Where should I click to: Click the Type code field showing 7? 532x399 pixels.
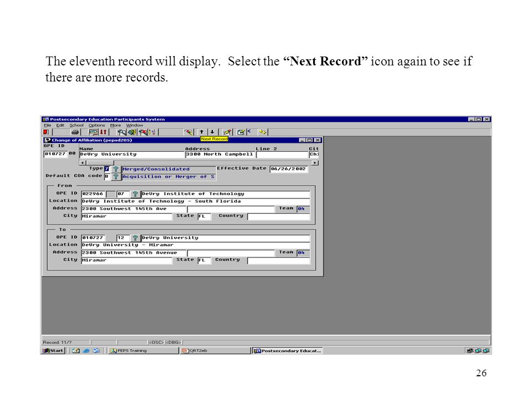106,169
